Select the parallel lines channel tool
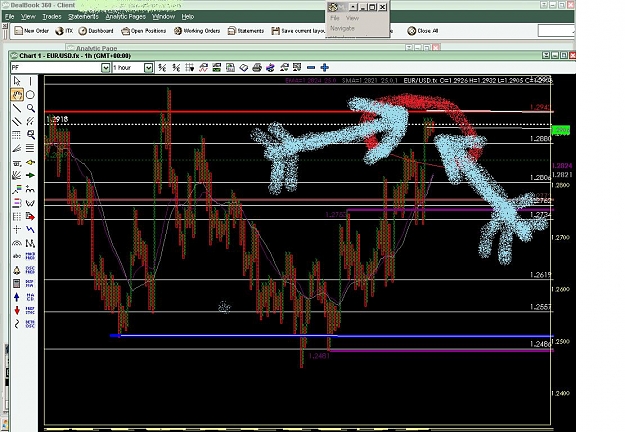This screenshot has height=432, width=625. coord(17,122)
